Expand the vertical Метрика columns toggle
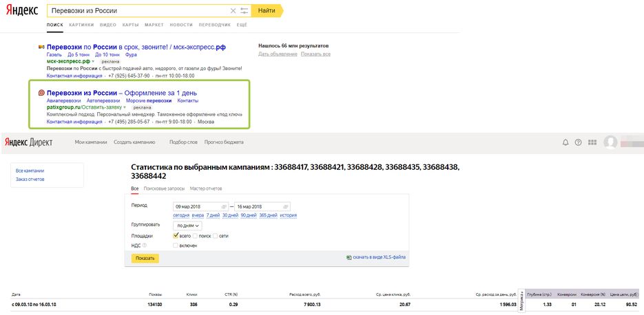The image size is (644, 315). tap(521, 301)
